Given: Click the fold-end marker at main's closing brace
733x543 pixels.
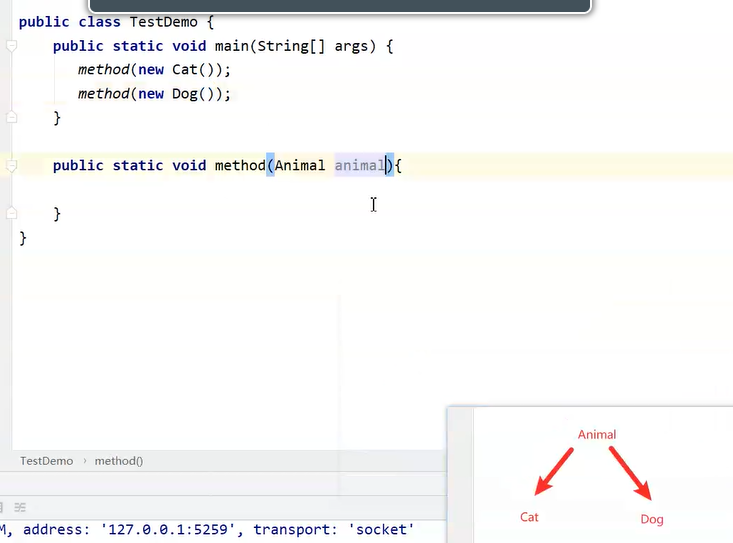Looking at the screenshot, I should [12, 117].
